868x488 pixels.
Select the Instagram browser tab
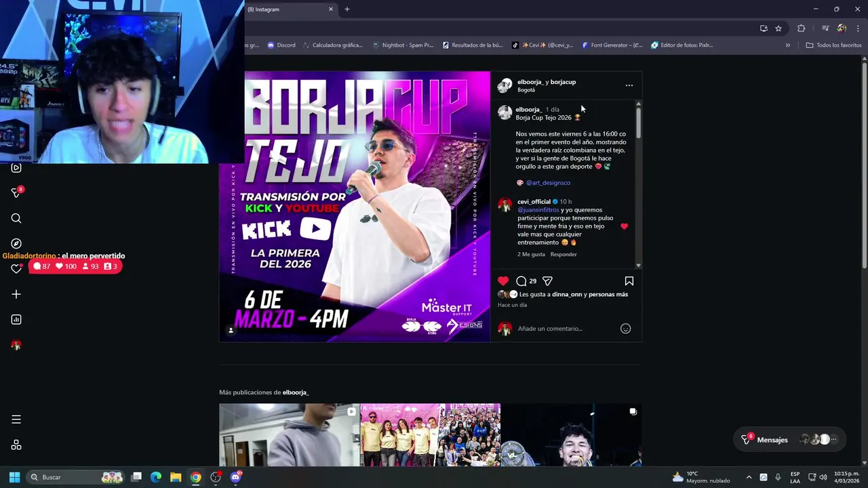[288, 9]
